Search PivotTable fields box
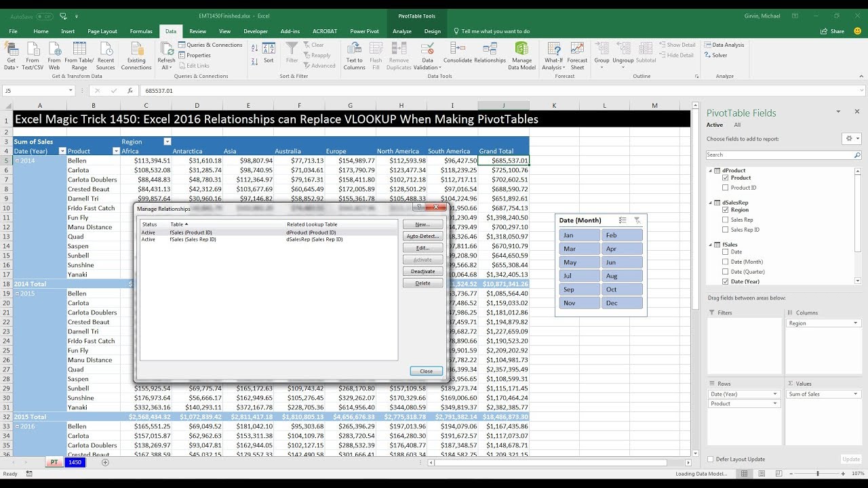The image size is (868, 488). (x=784, y=155)
